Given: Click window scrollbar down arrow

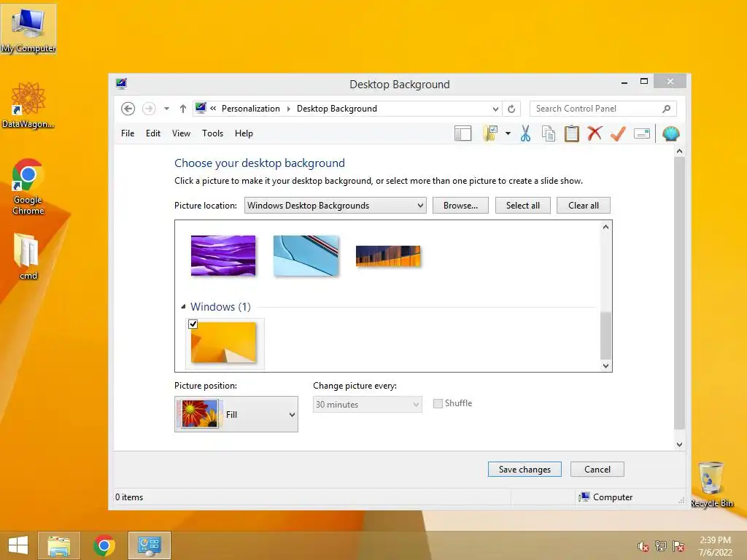Looking at the screenshot, I should 679,444.
